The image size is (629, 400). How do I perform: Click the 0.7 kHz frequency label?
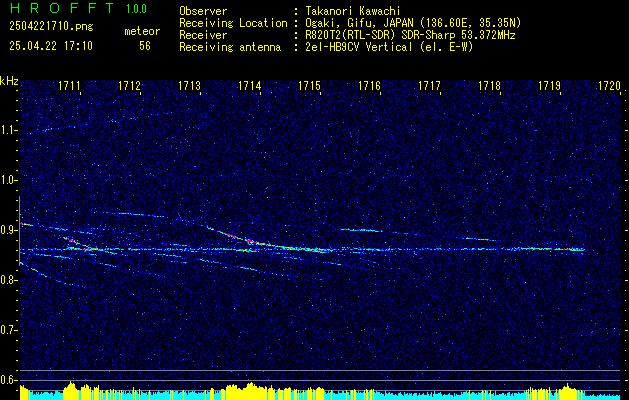(9, 330)
